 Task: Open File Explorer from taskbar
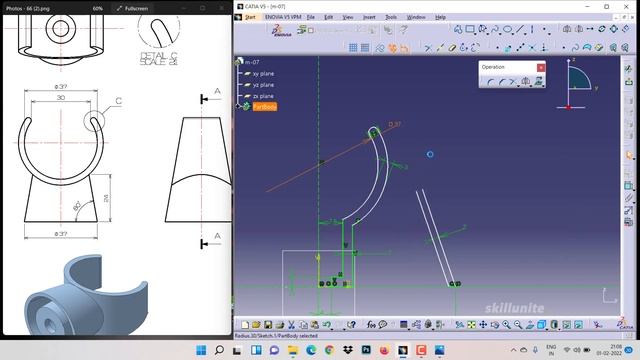coord(293,350)
